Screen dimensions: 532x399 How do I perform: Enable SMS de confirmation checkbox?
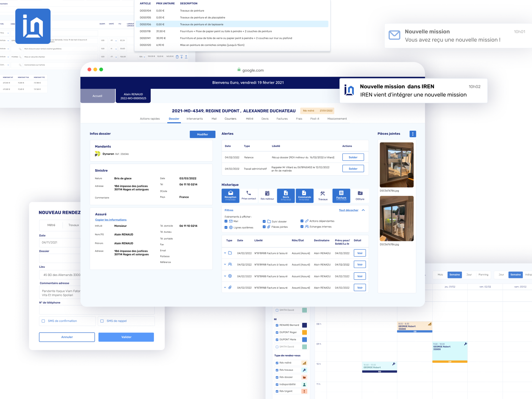tap(43, 321)
